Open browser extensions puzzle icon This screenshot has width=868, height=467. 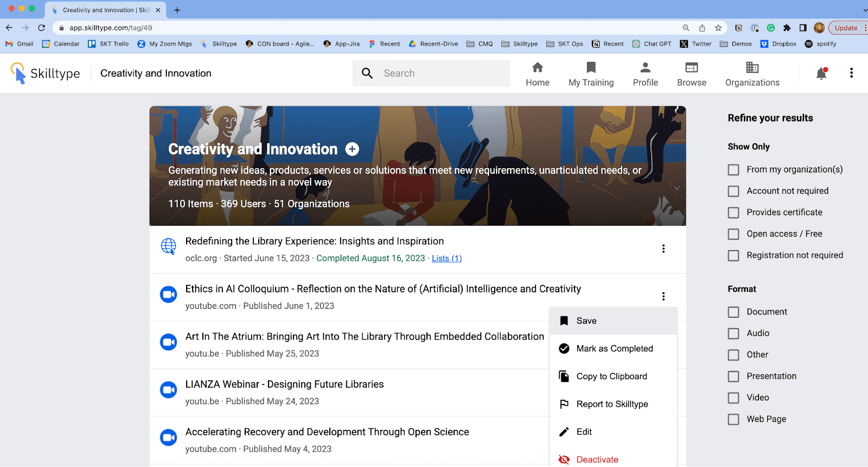(x=787, y=28)
